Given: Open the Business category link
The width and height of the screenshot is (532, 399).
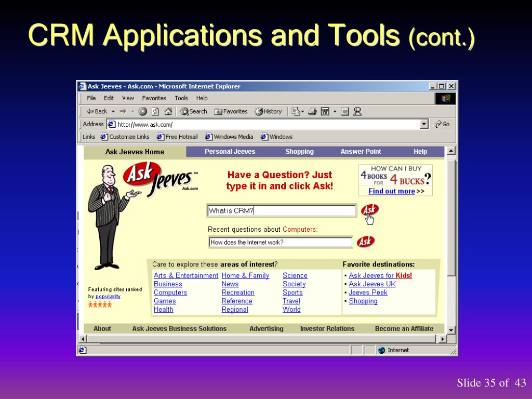Looking at the screenshot, I should pos(168,284).
